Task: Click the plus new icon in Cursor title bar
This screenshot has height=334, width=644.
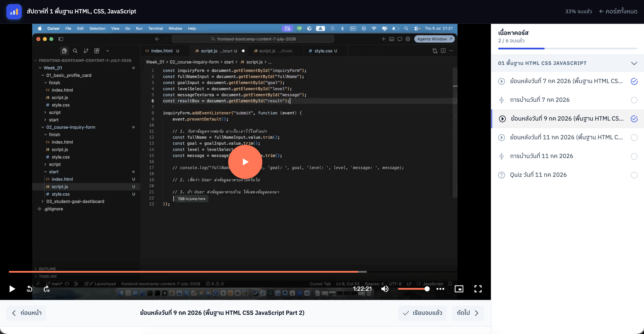Action: (383, 39)
